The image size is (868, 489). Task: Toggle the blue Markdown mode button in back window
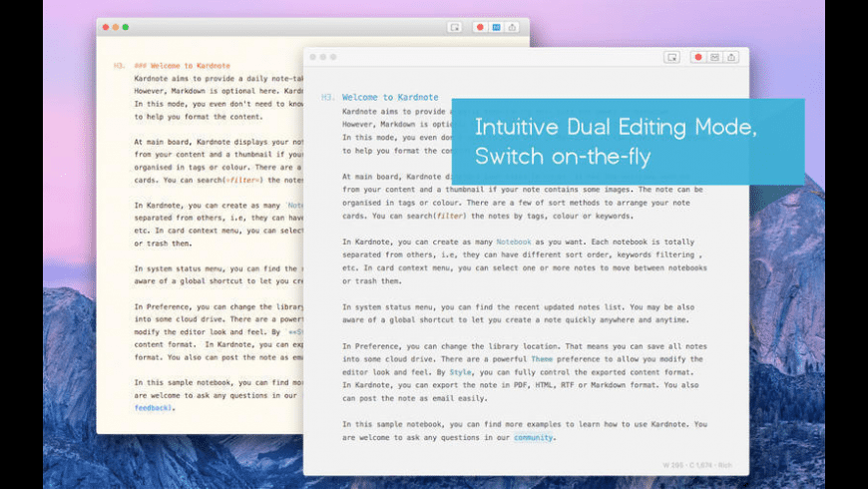496,27
